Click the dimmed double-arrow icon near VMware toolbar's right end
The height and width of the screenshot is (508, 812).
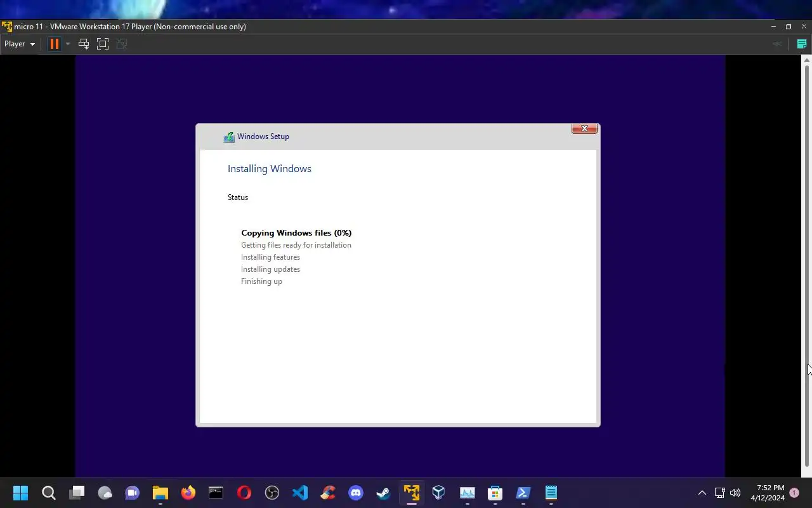[776, 44]
